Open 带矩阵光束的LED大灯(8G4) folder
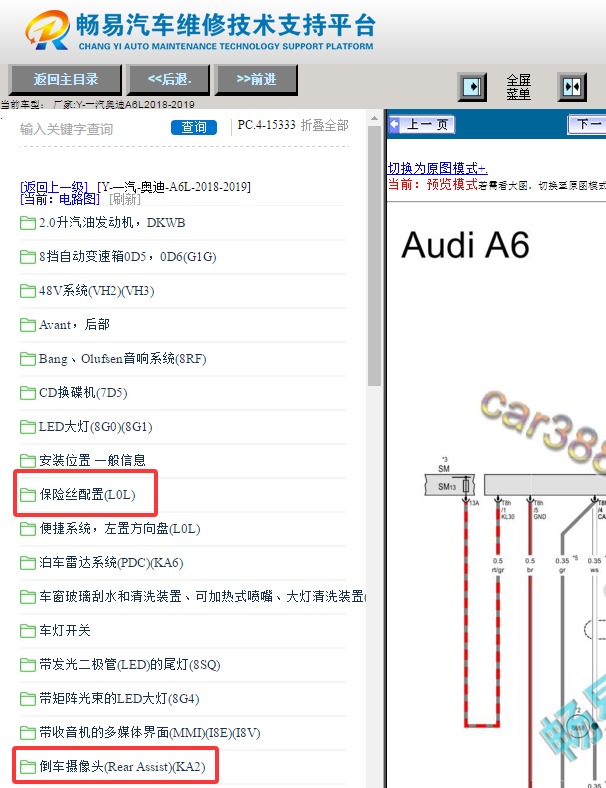This screenshot has height=788, width=606. coord(119,699)
